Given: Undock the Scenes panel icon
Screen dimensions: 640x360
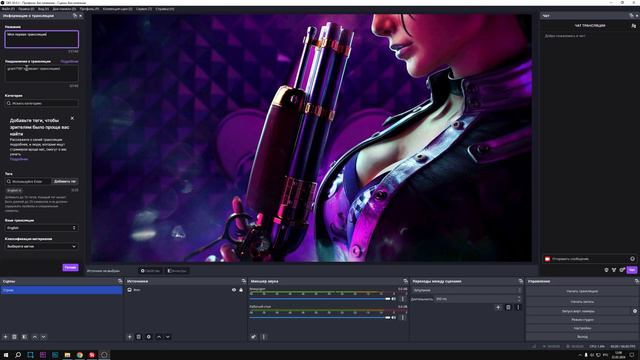Looking at the screenshot, I should (120, 281).
